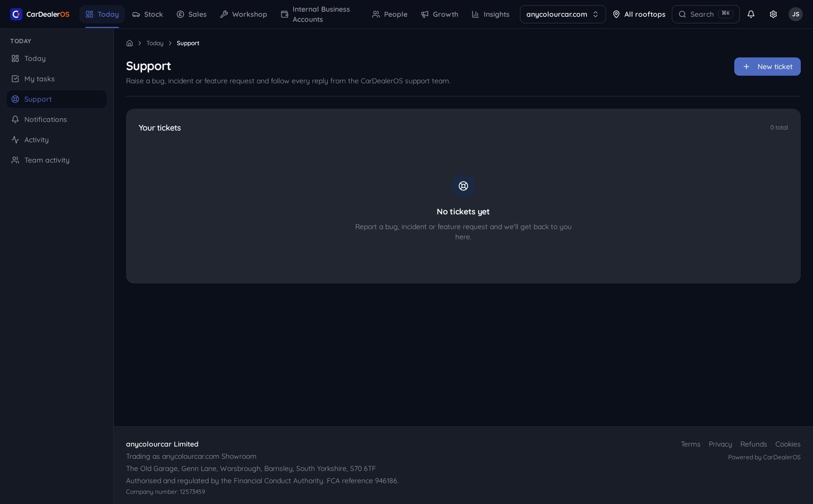Click the Support page heading

pyautogui.click(x=148, y=66)
